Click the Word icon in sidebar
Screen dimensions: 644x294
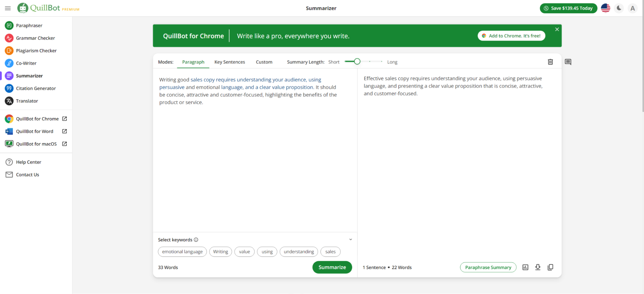9,131
